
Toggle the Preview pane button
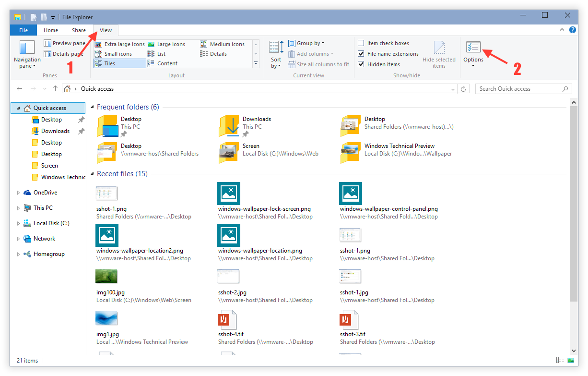pos(64,43)
